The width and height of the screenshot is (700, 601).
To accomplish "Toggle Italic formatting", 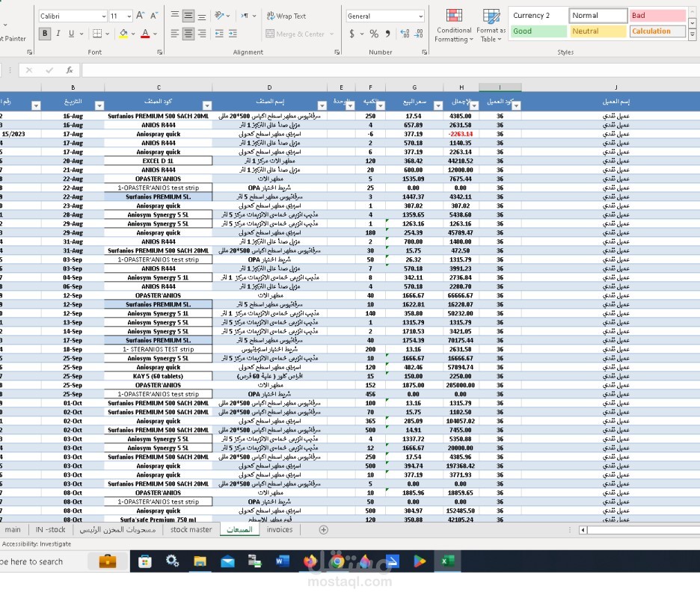I will pos(58,34).
